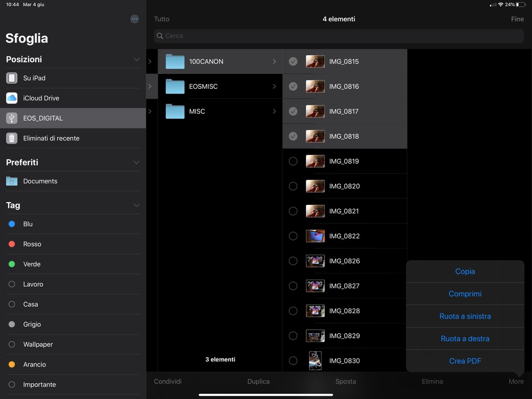Image resolution: width=532 pixels, height=399 pixels.
Task: Click the 100CANON folder icon
Action: (x=175, y=61)
